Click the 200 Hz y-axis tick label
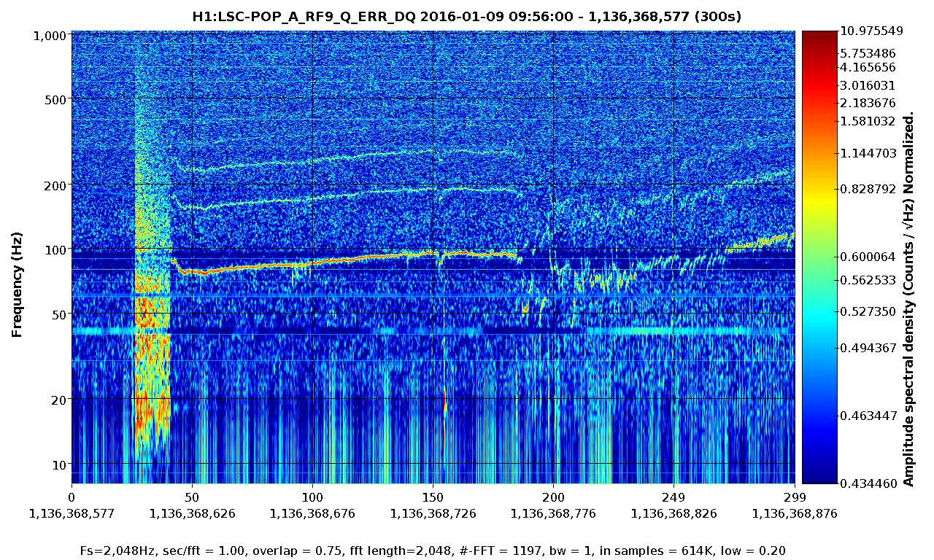The width and height of the screenshot is (934, 560). pos(53,184)
